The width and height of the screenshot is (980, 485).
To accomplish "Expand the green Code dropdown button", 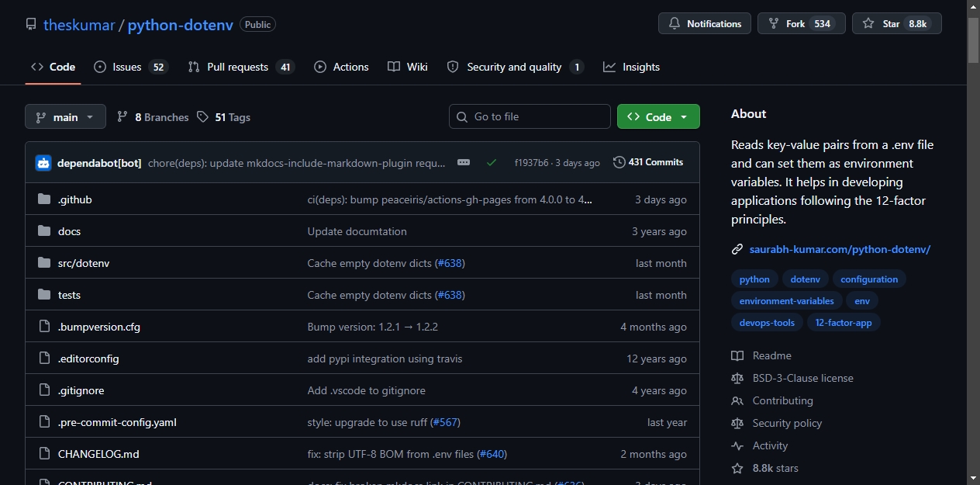I will [658, 116].
